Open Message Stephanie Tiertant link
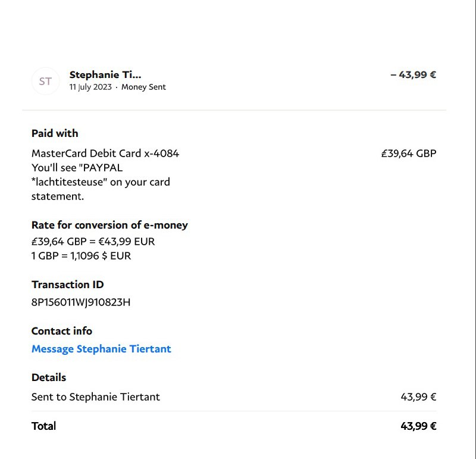476x459 pixels. pyautogui.click(x=101, y=349)
